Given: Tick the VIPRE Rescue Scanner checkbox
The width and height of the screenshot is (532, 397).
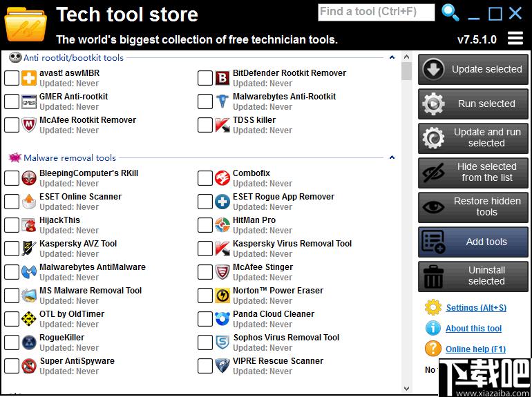Looking at the screenshot, I should (x=205, y=366).
